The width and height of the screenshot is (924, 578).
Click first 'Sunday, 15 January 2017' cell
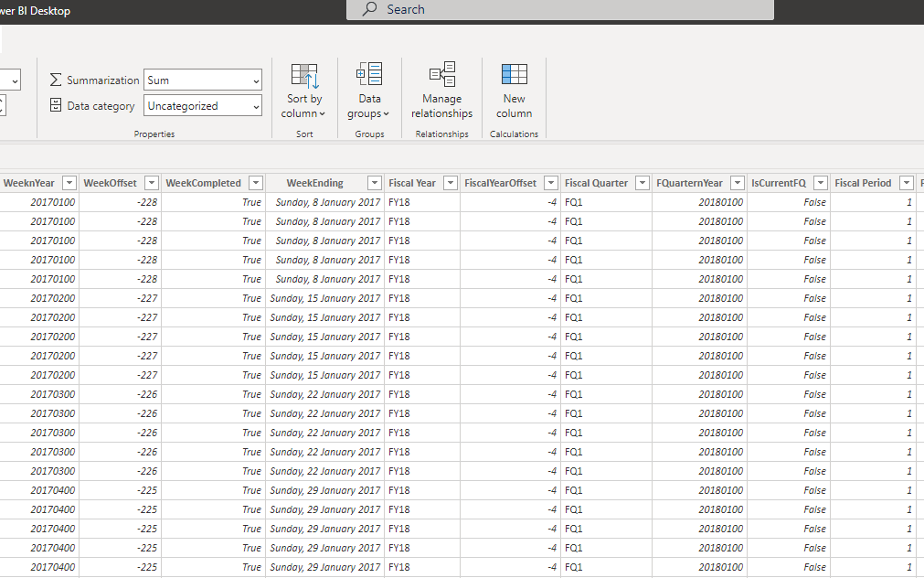click(x=325, y=298)
